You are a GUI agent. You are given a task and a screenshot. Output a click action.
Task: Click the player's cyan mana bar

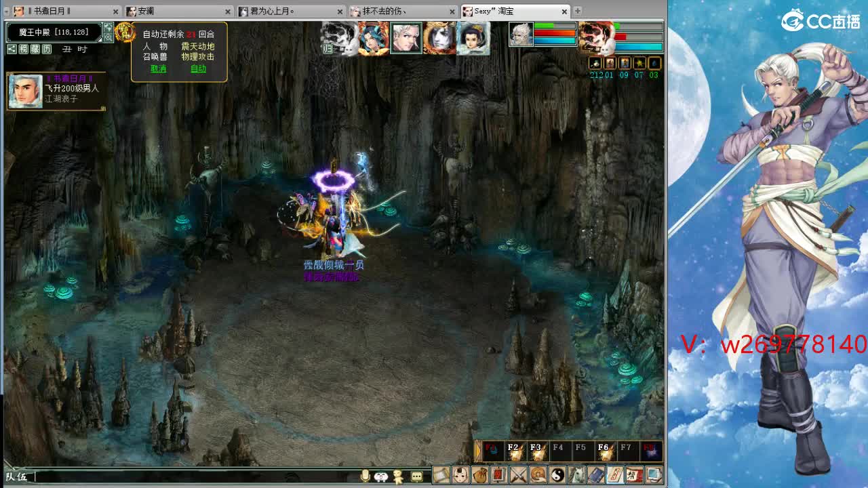tap(639, 47)
